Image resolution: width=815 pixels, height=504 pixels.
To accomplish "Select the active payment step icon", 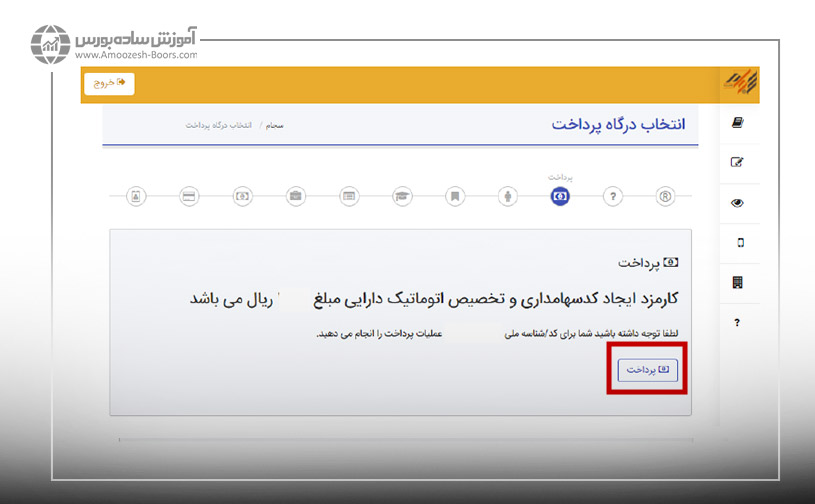I will pyautogui.click(x=560, y=196).
